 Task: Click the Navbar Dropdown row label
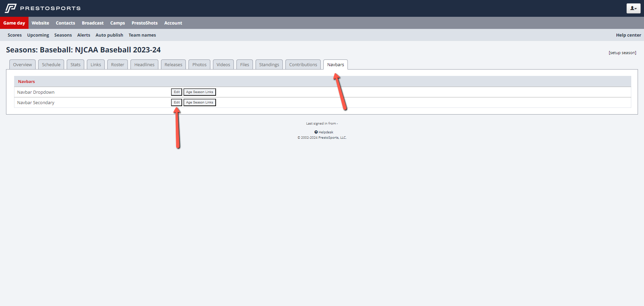[x=36, y=92]
